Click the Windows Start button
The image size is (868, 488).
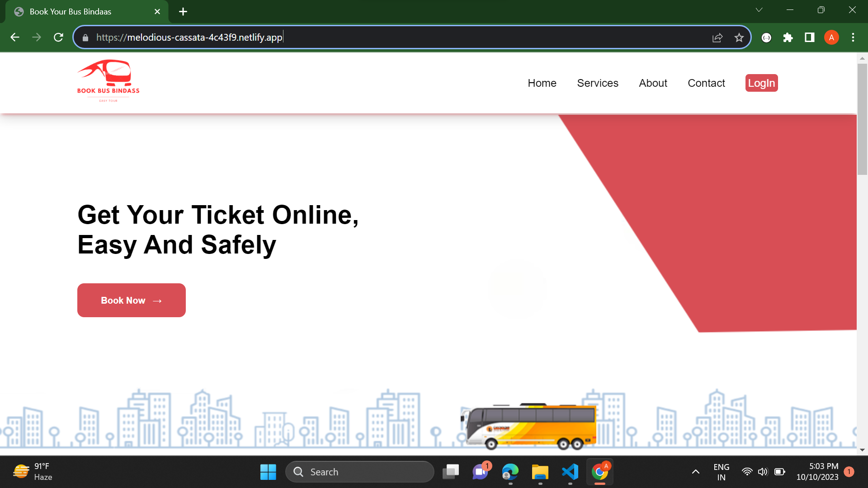point(268,472)
